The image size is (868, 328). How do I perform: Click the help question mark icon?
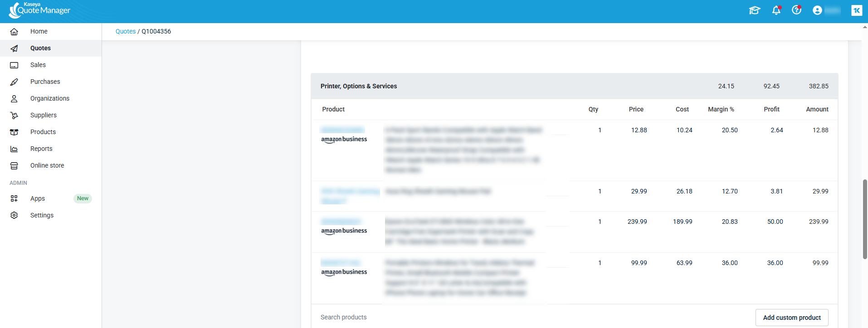pos(796,10)
